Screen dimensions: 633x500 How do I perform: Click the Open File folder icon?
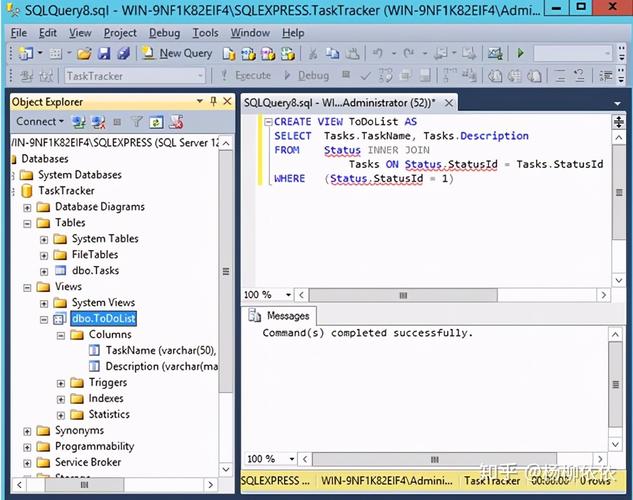click(85, 53)
